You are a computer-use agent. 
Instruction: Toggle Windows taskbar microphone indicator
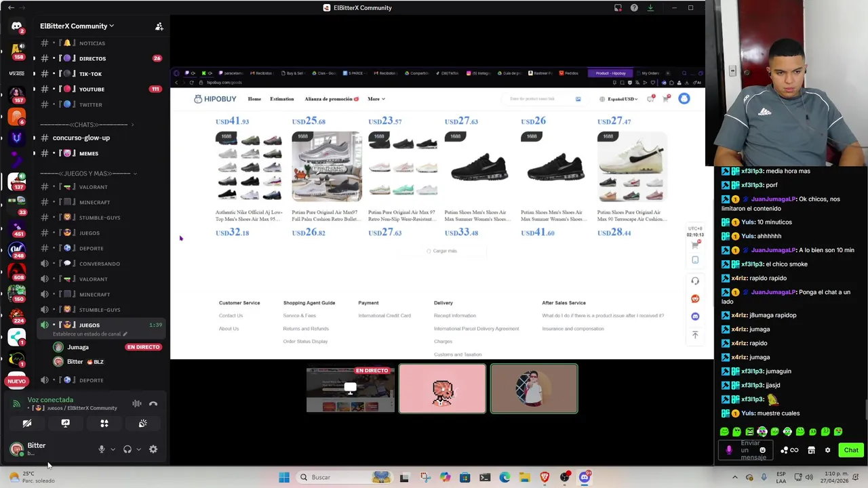(764, 477)
